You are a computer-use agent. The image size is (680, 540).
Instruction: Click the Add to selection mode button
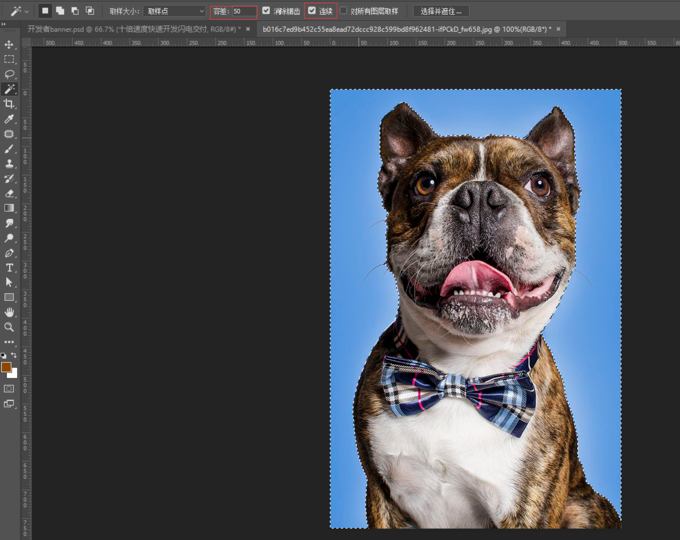tap(60, 11)
